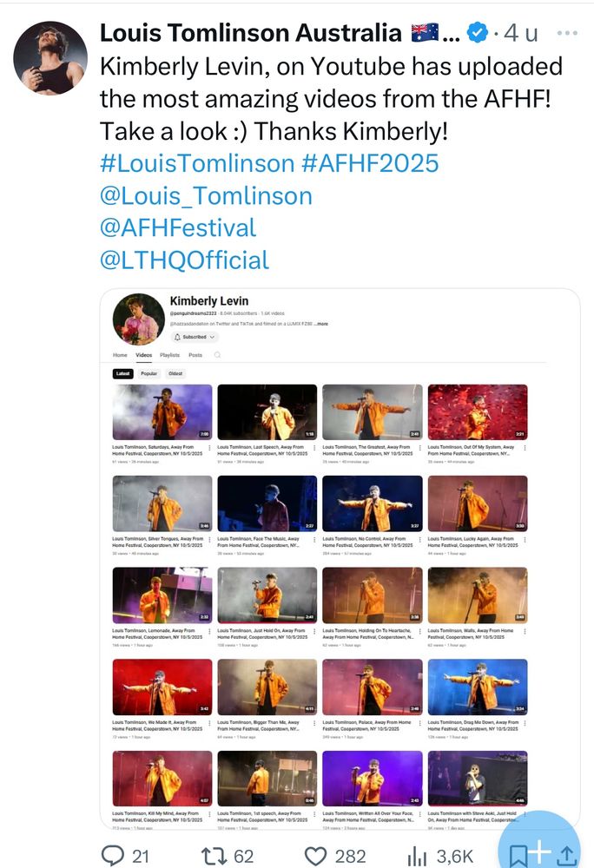Visit @LTHQOfficial mention
The height and width of the screenshot is (868, 594).
pos(184,260)
